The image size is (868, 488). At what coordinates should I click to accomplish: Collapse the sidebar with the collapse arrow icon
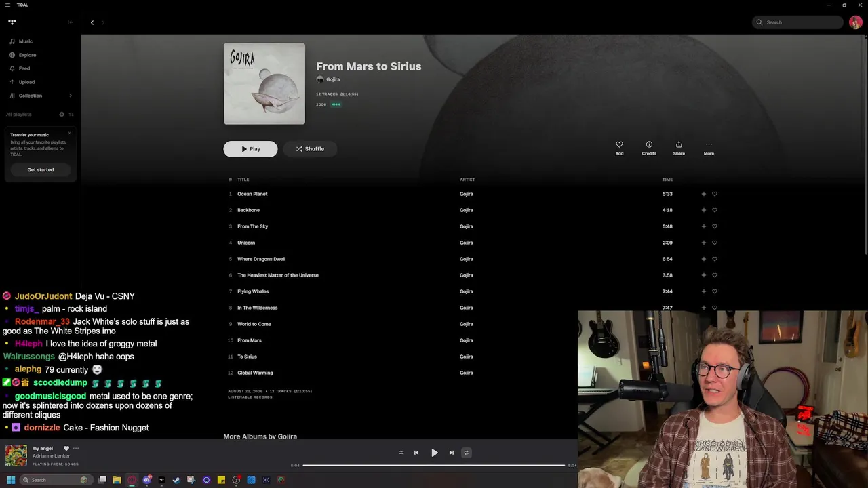tap(70, 22)
